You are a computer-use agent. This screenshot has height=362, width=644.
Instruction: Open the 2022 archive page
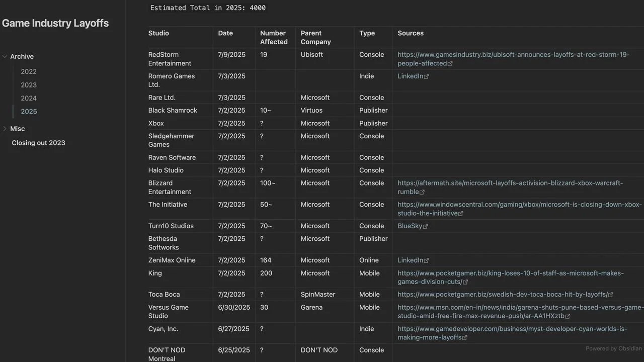[29, 72]
